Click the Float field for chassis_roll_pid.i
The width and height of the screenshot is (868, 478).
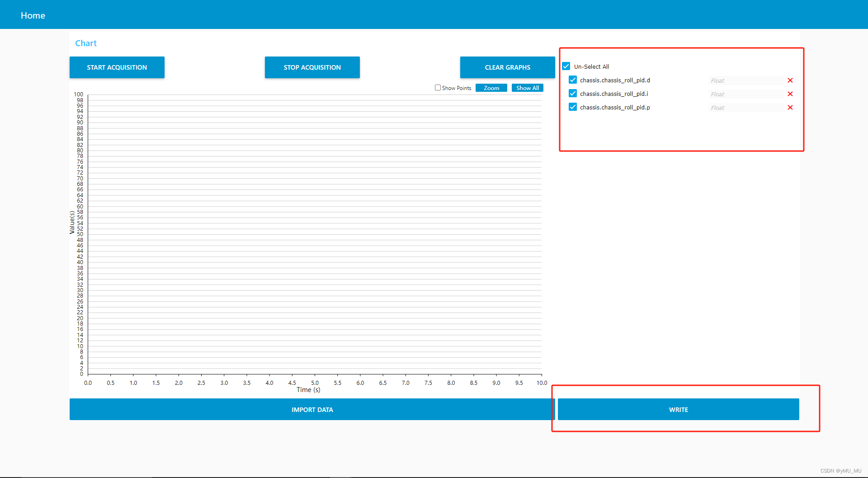click(x=745, y=94)
